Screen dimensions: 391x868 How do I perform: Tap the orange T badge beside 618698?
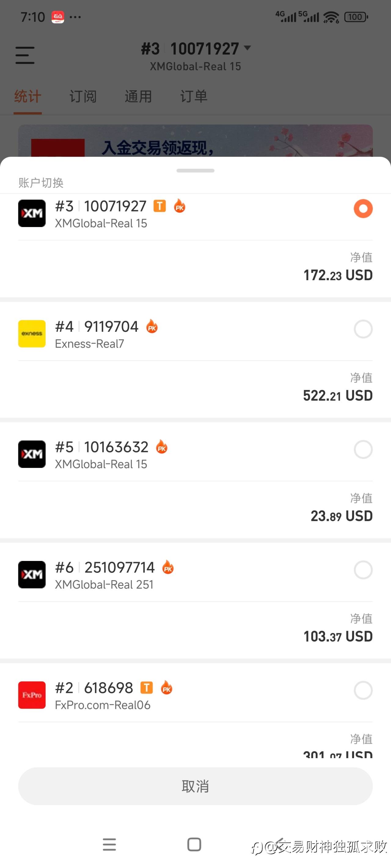coord(146,688)
